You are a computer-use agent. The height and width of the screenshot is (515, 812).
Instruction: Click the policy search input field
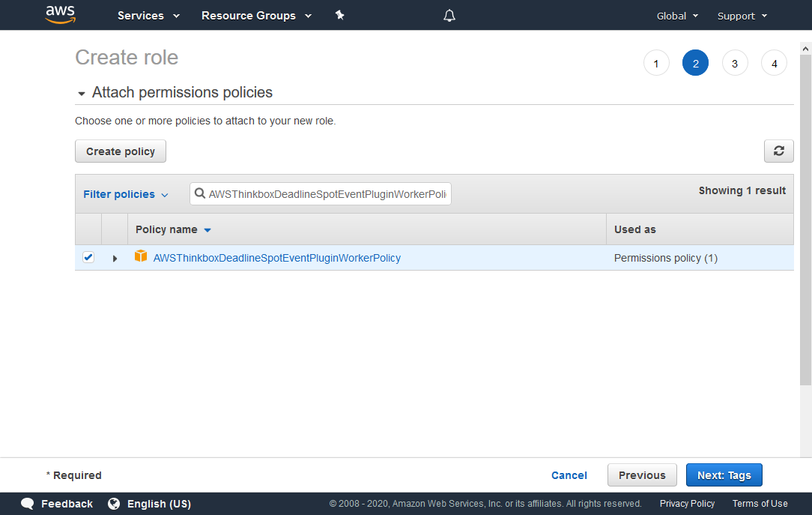pos(327,194)
